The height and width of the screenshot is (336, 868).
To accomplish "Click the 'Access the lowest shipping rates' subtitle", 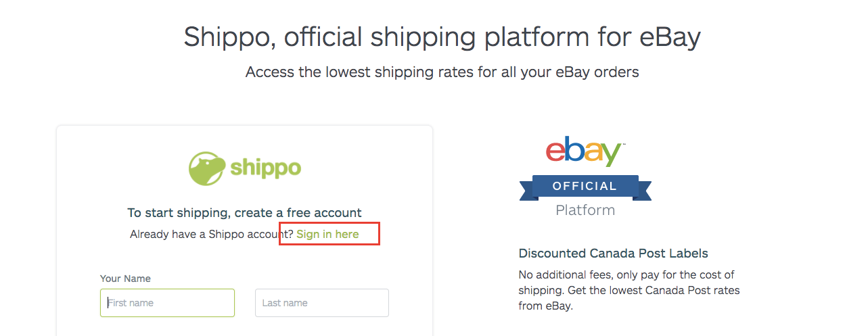I will [x=442, y=72].
